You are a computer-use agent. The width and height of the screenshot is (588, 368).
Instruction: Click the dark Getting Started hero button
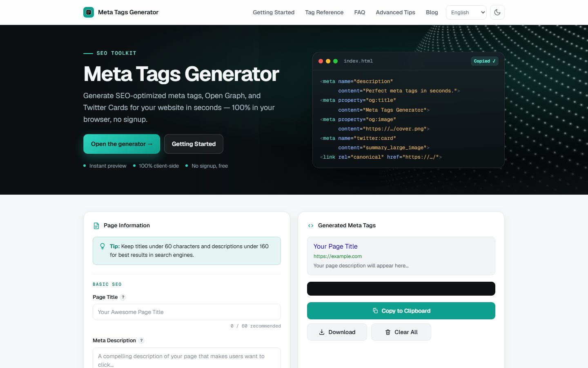(x=194, y=144)
